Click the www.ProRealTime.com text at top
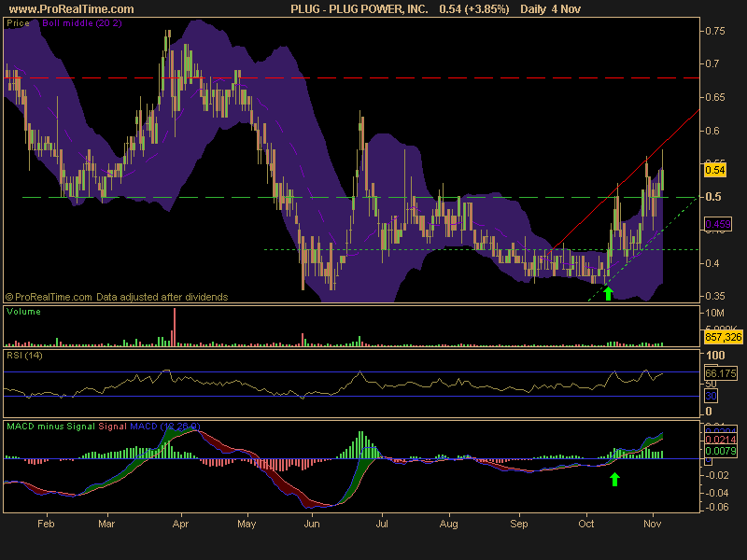Image resolution: width=747 pixels, height=560 pixels. 71,9
